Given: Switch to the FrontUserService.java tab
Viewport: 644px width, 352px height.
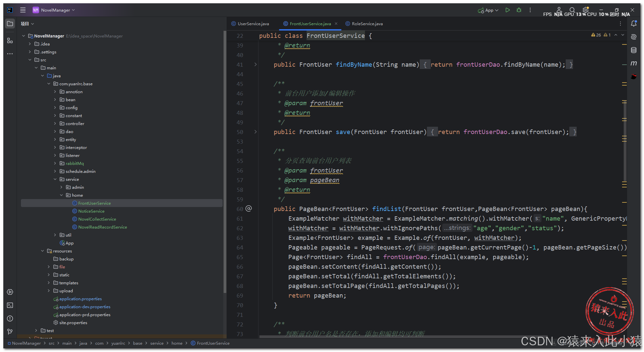Looking at the screenshot, I should pos(310,24).
